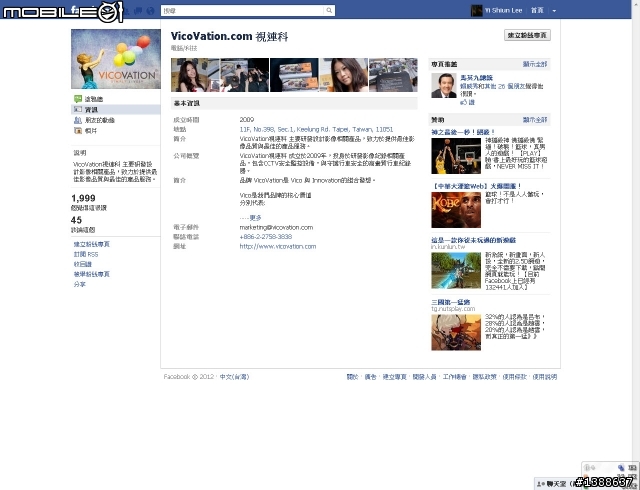This screenshot has height=490, width=640.
Task: Click the 朋友的動態 friends icon
Action: 78,120
